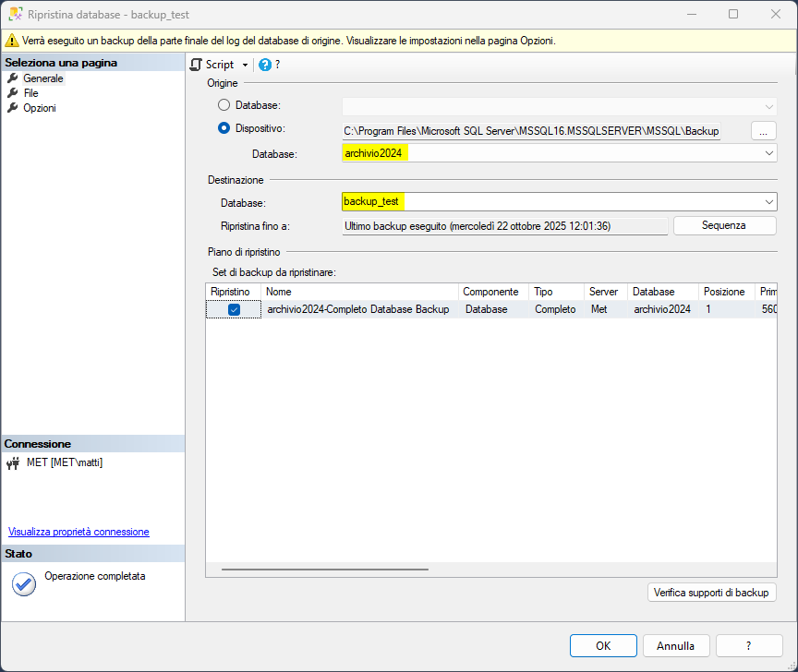Click the Ripristino column header
This screenshot has height=672, width=798.
click(x=233, y=292)
